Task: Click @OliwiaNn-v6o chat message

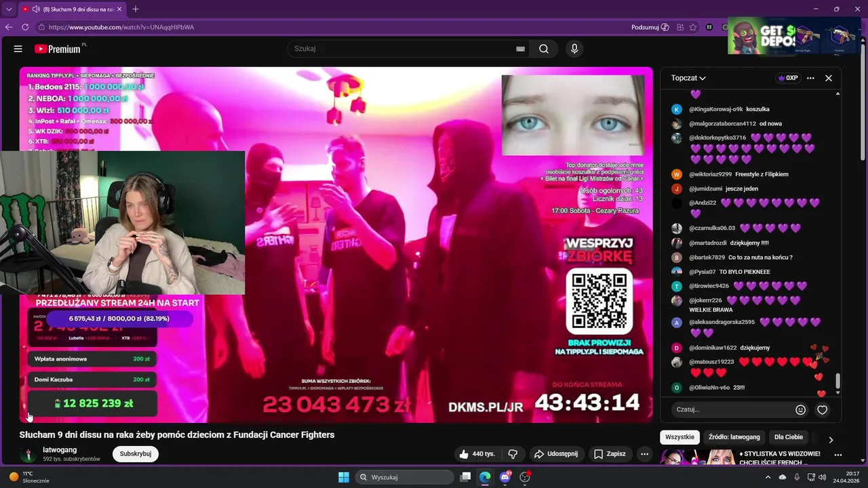Action: pos(738,388)
